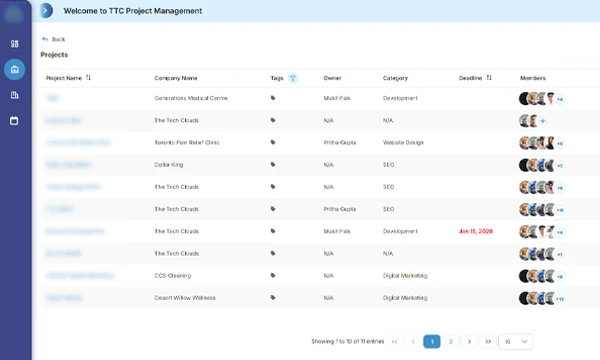Open the companies building icon in sidebar
Image resolution: width=600 pixels, height=360 pixels.
[x=15, y=95]
